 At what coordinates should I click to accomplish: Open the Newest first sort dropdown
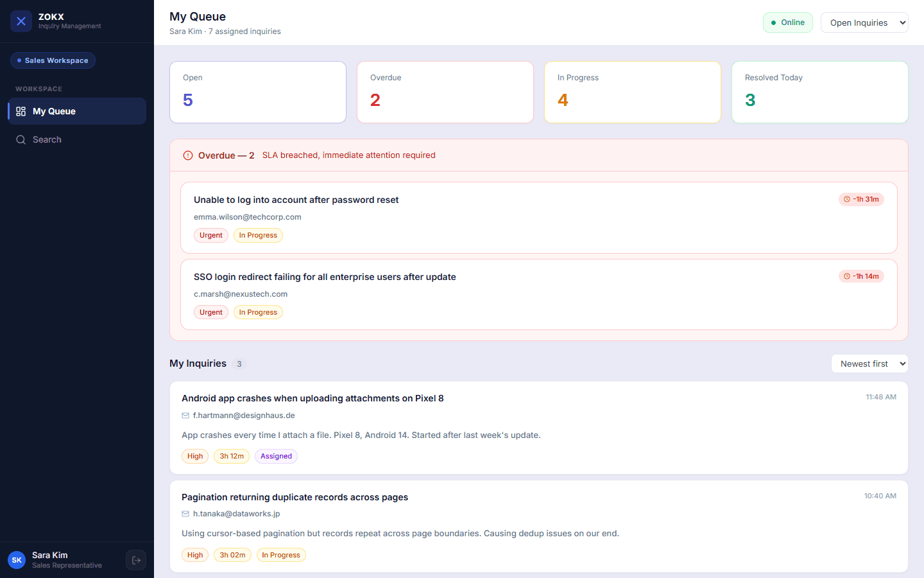[869, 363]
